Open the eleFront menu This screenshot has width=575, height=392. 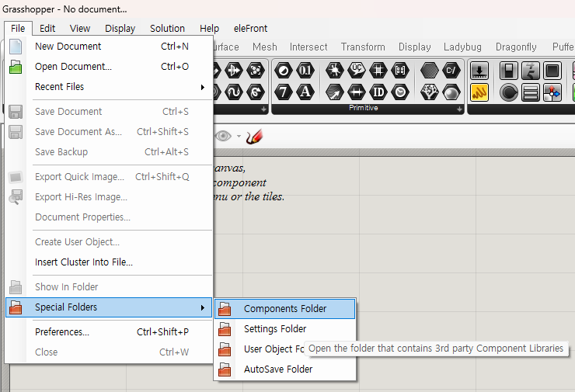(250, 28)
